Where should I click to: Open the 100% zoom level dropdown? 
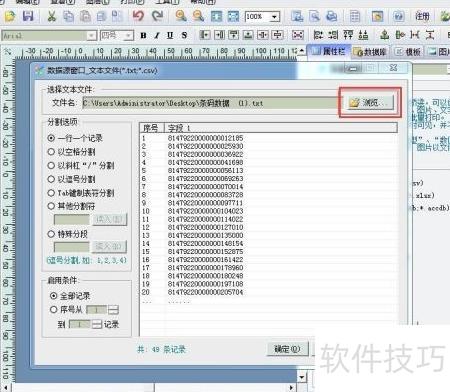274,16
